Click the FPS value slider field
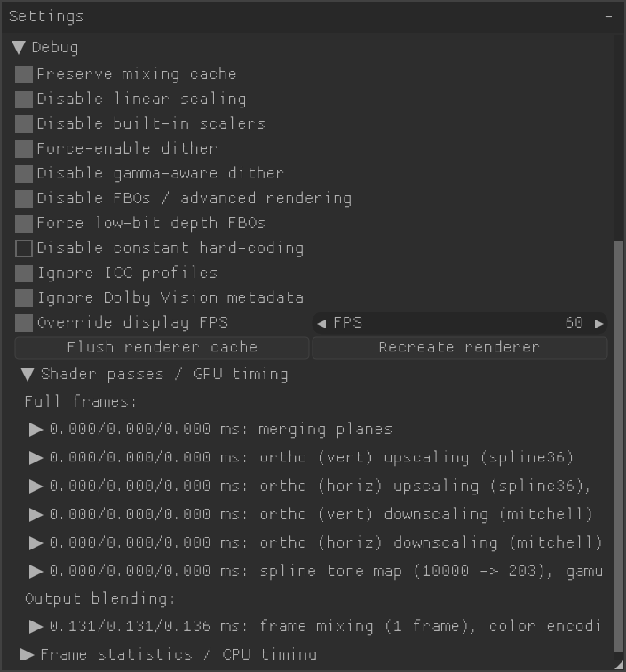The image size is (626, 672). tap(460, 323)
